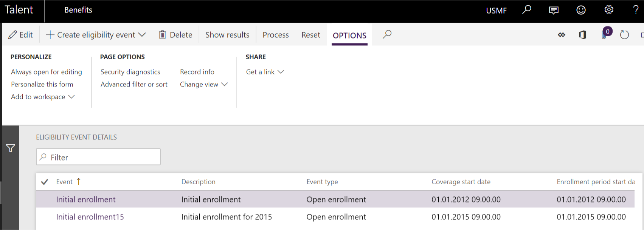
Task: Click the Edit pencil button
Action: click(20, 35)
